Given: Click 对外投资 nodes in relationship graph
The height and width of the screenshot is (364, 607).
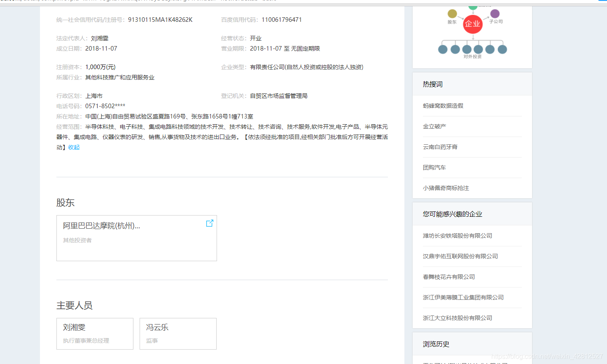Looking at the screenshot, I should coord(472,49).
